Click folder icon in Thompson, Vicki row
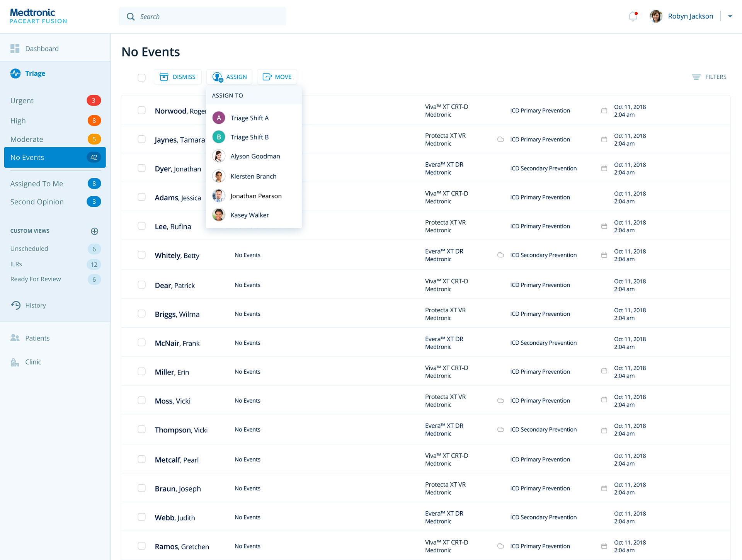 click(500, 429)
